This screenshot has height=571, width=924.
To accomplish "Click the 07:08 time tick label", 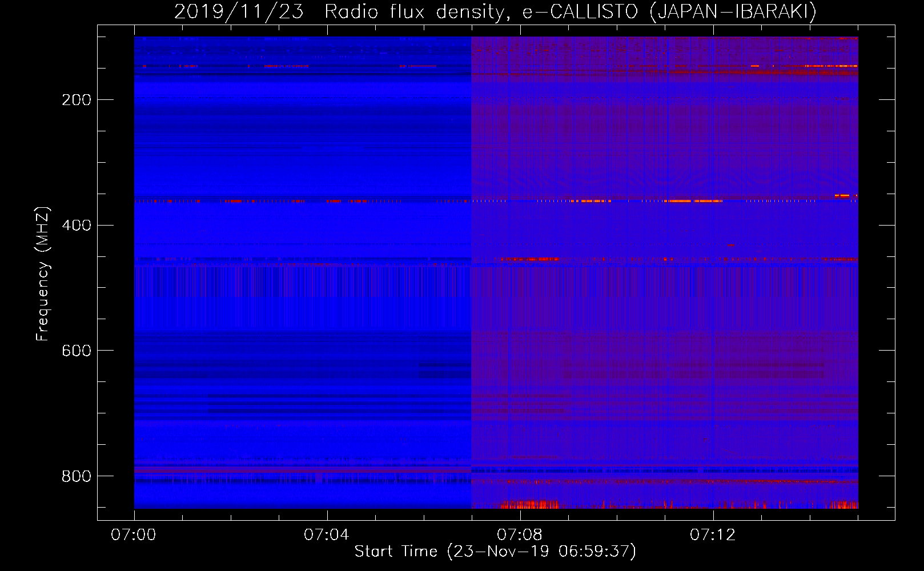I will (x=520, y=535).
